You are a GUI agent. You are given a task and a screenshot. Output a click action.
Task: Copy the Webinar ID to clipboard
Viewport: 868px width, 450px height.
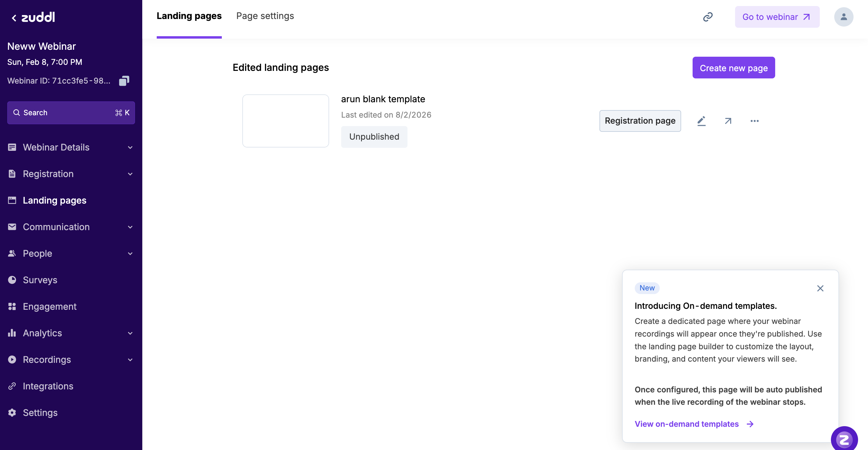pos(124,81)
